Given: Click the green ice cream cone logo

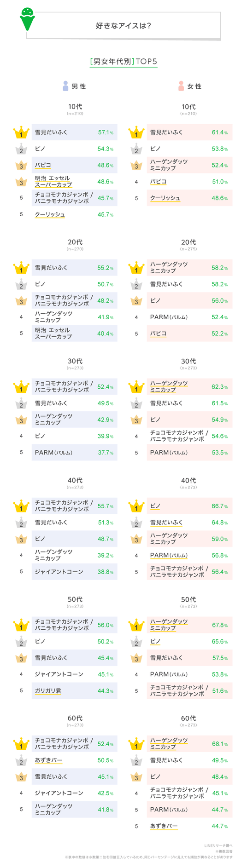Looking at the screenshot, I should pos(28,19).
